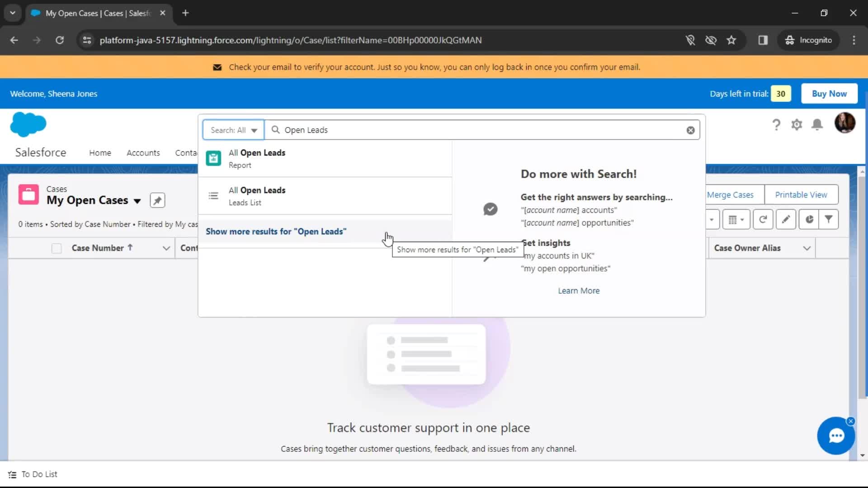Image resolution: width=868 pixels, height=488 pixels.
Task: Close the My Open Cases browser tab
Action: point(163,13)
